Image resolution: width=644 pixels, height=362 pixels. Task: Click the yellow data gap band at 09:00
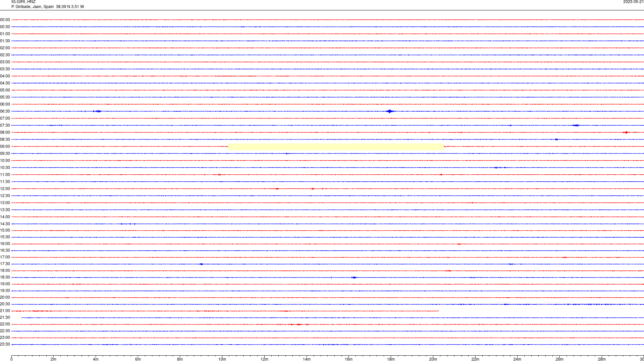[x=336, y=146]
